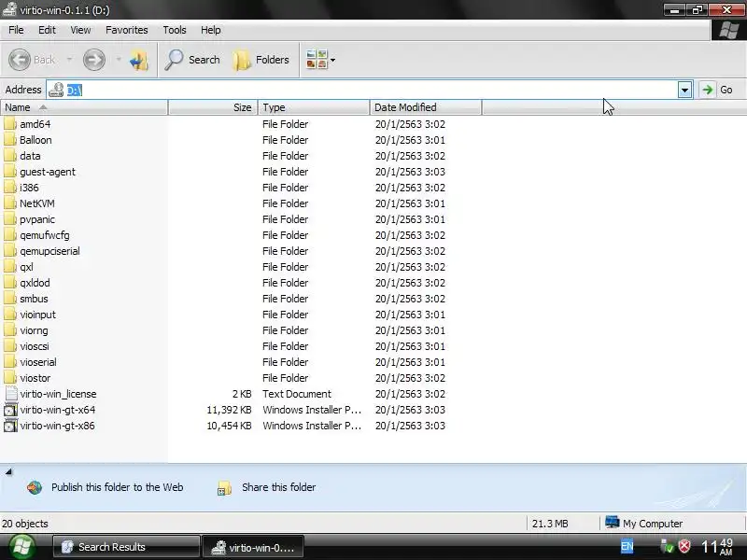Click the Publish to Web globe icon
Viewport: 747px width, 560px height.
coord(35,487)
